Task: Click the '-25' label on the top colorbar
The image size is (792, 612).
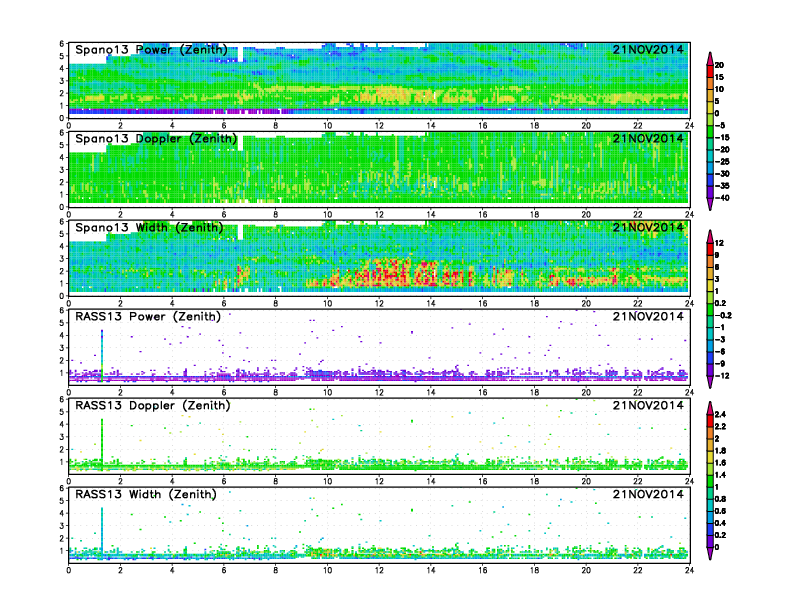Action: 722,162
